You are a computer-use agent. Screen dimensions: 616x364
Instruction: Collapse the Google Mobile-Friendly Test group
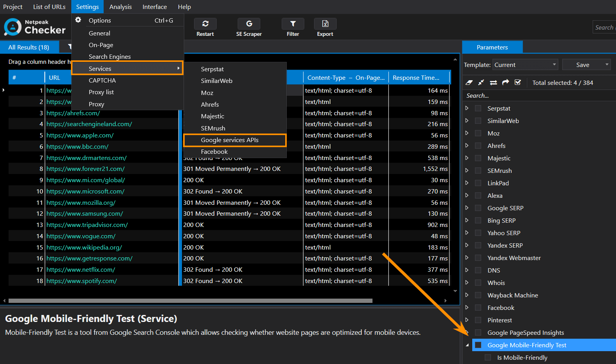coord(467,345)
